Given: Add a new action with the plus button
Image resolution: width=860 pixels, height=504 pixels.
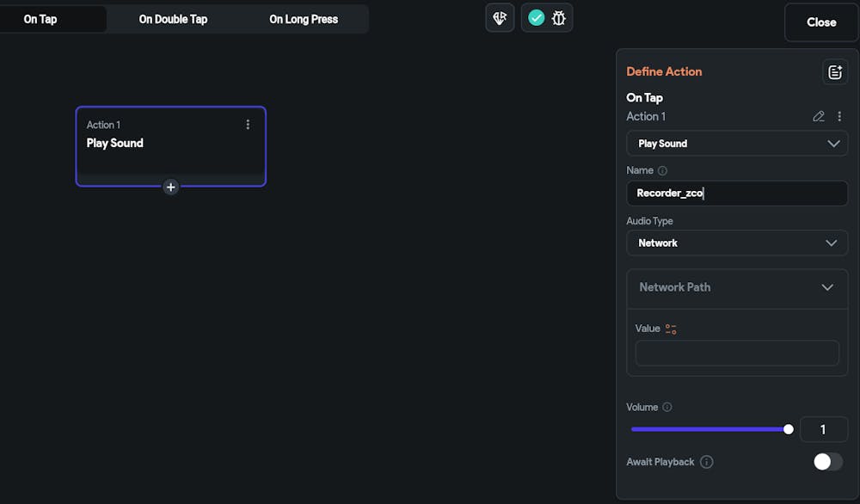Looking at the screenshot, I should pos(170,187).
